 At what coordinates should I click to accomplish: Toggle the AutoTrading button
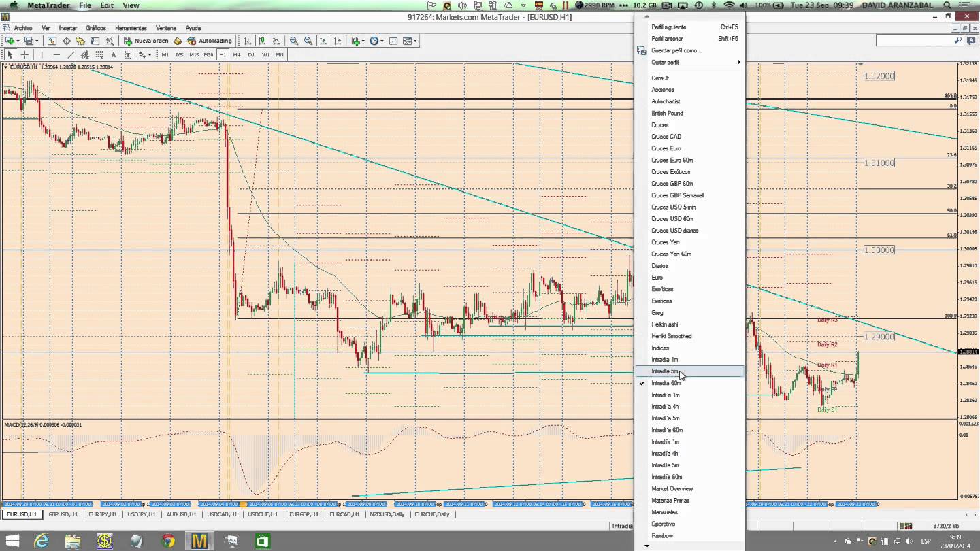click(x=210, y=41)
